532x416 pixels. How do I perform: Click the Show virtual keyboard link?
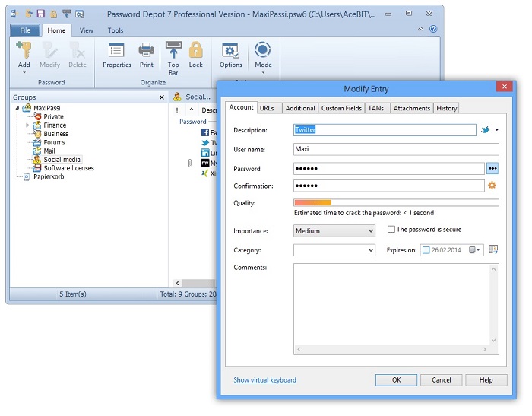click(x=264, y=380)
